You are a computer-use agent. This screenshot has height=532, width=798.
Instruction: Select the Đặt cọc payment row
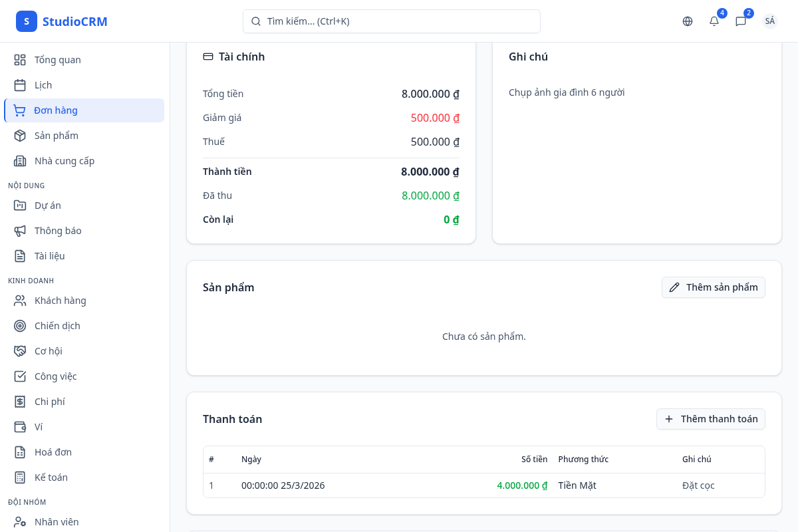coord(483,485)
